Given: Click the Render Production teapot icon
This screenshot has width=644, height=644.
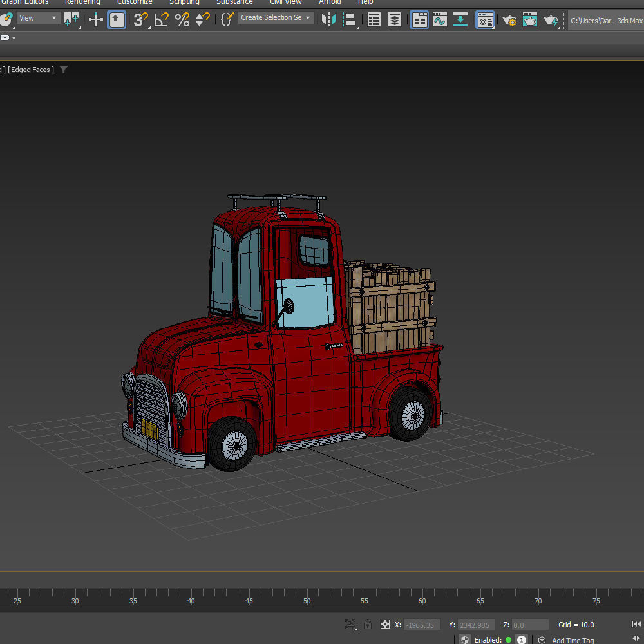Looking at the screenshot, I should point(551,19).
